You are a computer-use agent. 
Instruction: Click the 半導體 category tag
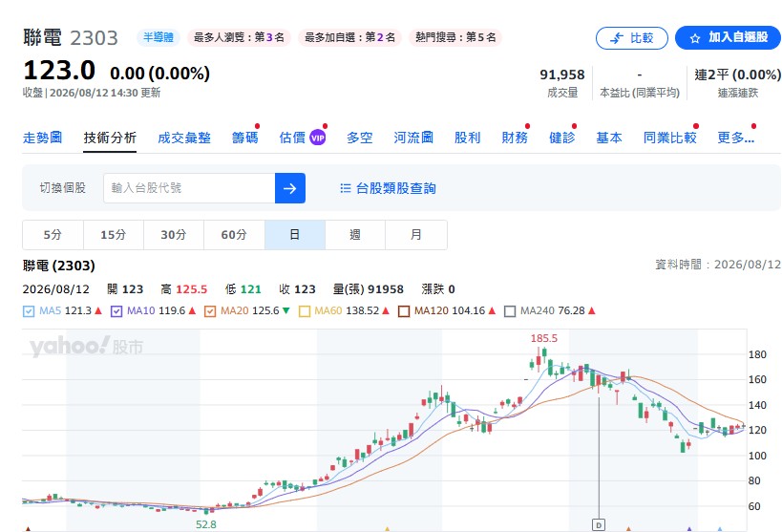click(159, 37)
